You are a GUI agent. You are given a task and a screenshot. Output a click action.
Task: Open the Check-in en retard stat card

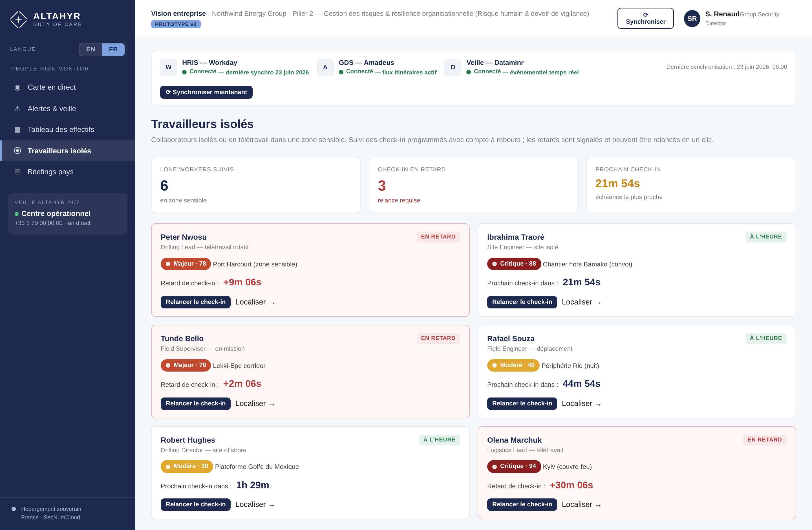click(x=473, y=185)
